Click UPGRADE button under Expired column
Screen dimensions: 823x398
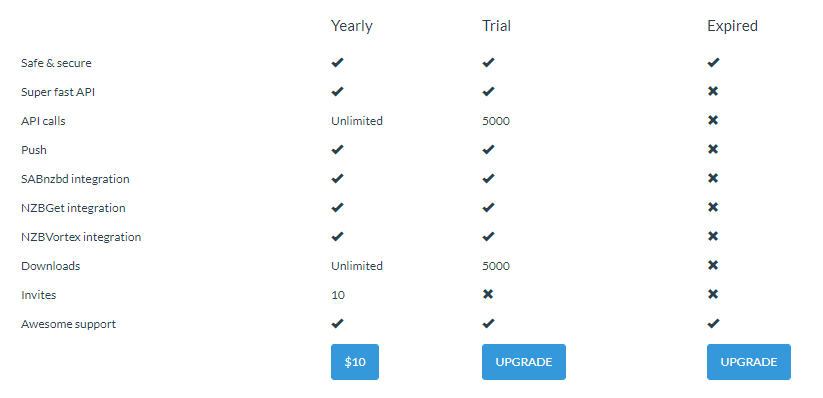click(748, 362)
